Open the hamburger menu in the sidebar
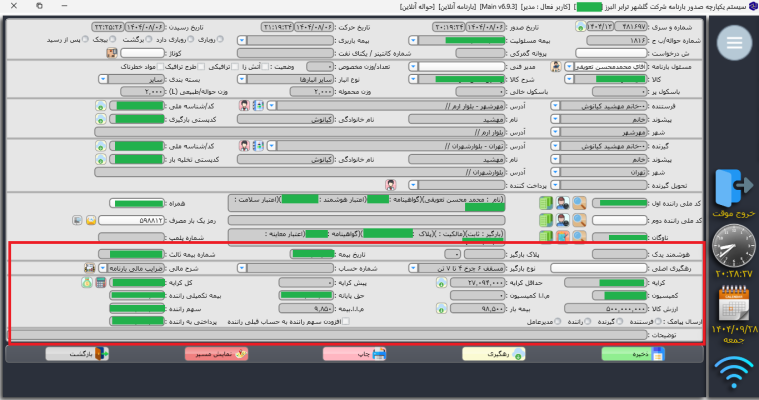The image size is (759, 400). coord(733,41)
